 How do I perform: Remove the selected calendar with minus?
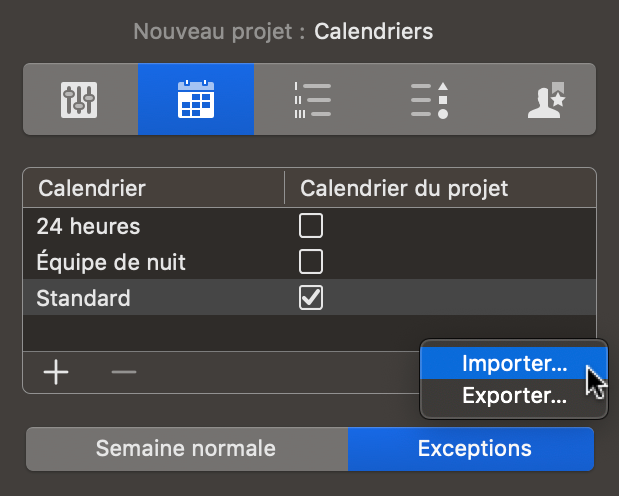(124, 373)
